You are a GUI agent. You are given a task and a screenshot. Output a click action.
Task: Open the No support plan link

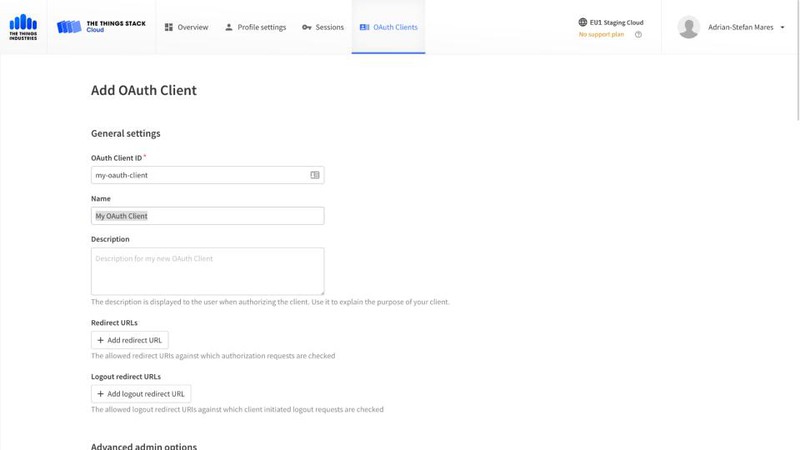(x=601, y=35)
